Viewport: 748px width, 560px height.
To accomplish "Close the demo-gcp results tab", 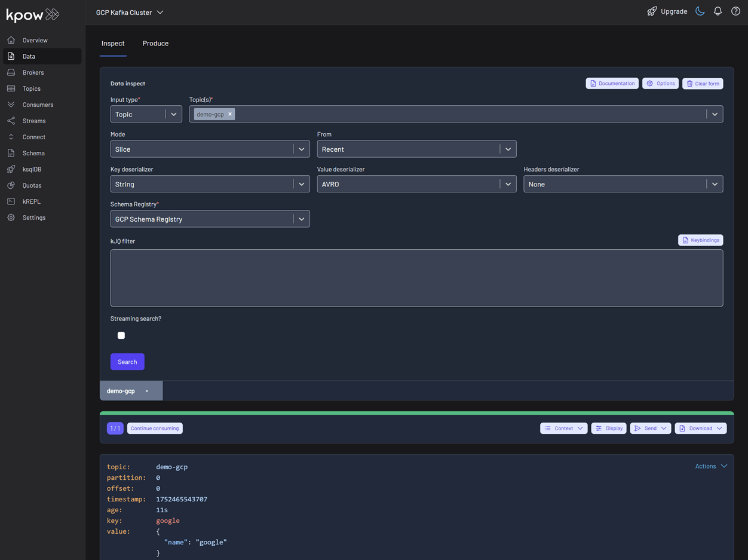I will tap(147, 391).
